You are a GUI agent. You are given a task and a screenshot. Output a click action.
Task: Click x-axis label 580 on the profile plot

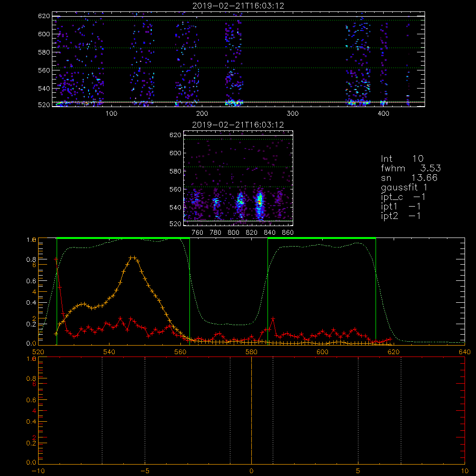(x=251, y=352)
